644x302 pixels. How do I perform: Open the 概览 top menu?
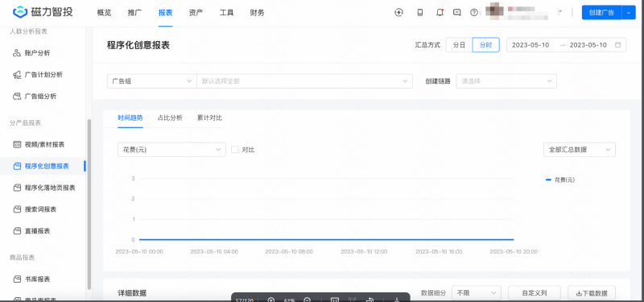coord(104,13)
